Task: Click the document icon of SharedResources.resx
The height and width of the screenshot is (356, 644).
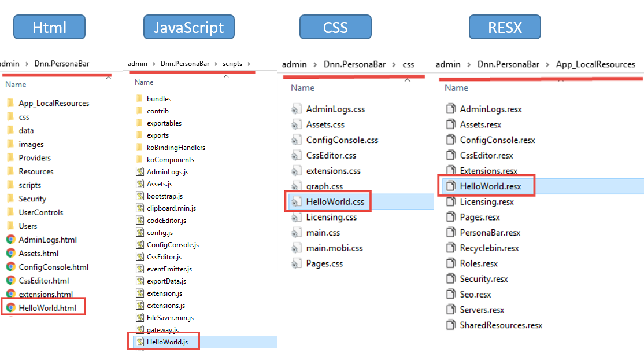Action: point(450,325)
